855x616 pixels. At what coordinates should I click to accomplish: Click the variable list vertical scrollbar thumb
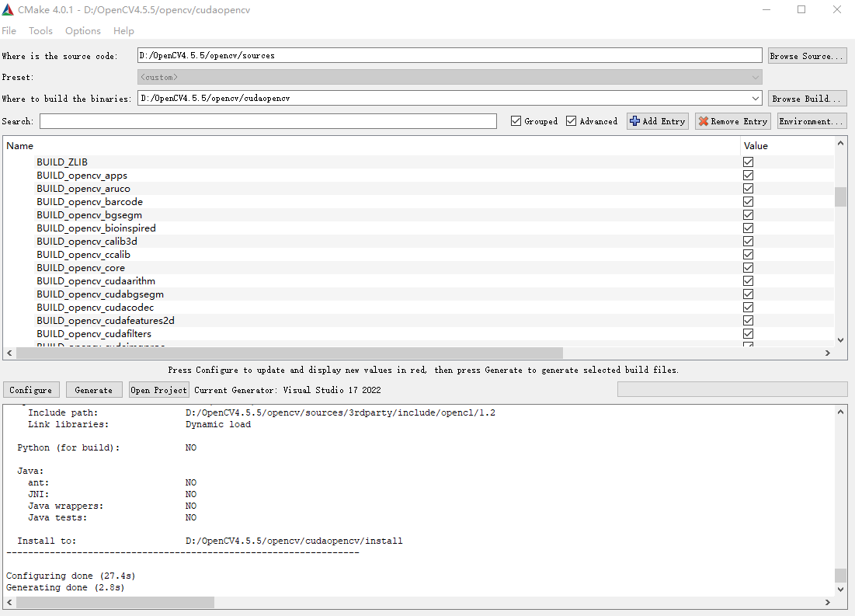[840, 197]
